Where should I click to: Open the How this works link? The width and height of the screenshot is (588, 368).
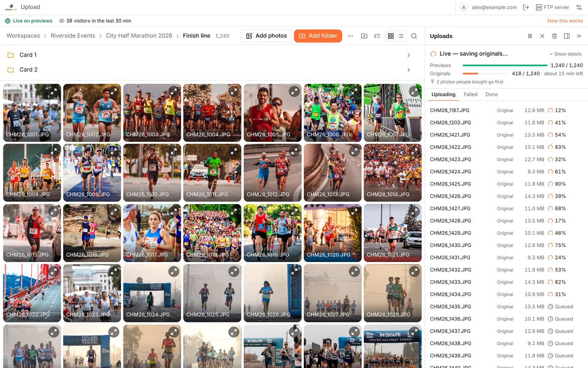pos(565,21)
